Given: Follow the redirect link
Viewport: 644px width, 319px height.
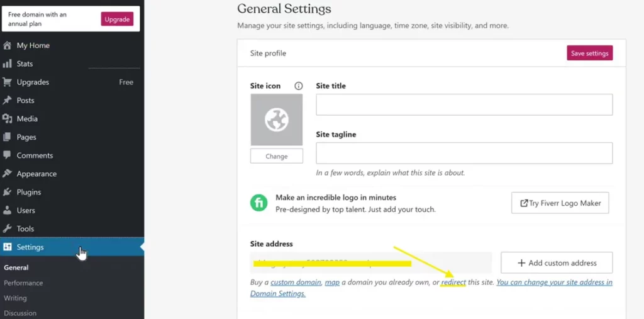Looking at the screenshot, I should point(453,283).
